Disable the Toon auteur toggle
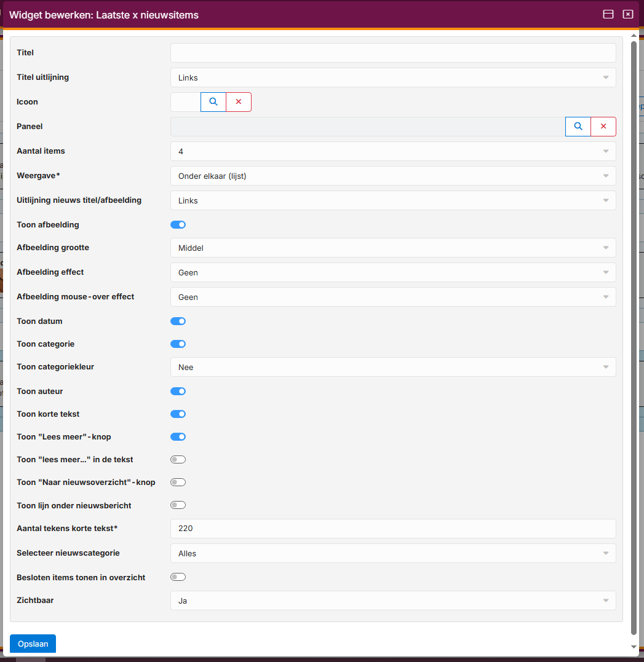 click(x=178, y=392)
